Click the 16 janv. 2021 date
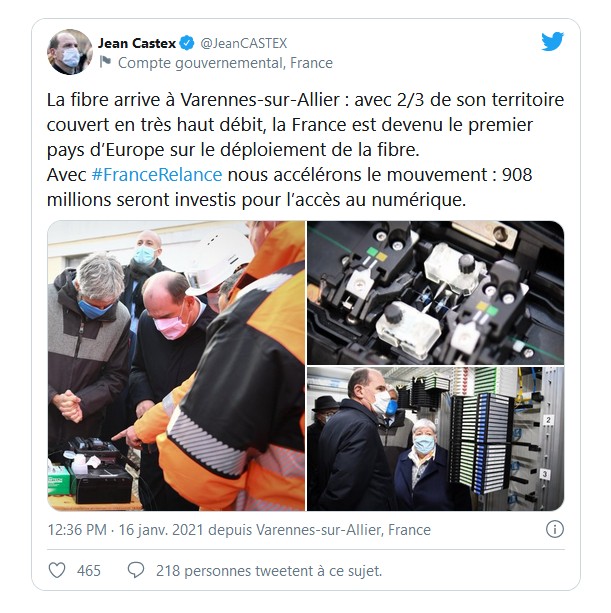 tap(161, 530)
